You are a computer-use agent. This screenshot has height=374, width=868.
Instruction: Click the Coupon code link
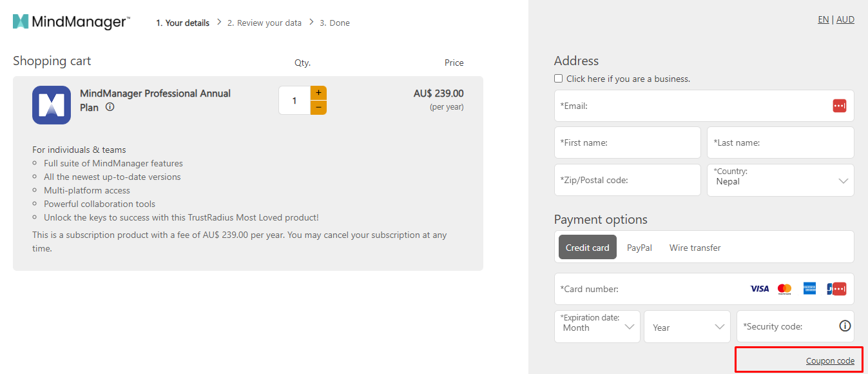tap(830, 361)
